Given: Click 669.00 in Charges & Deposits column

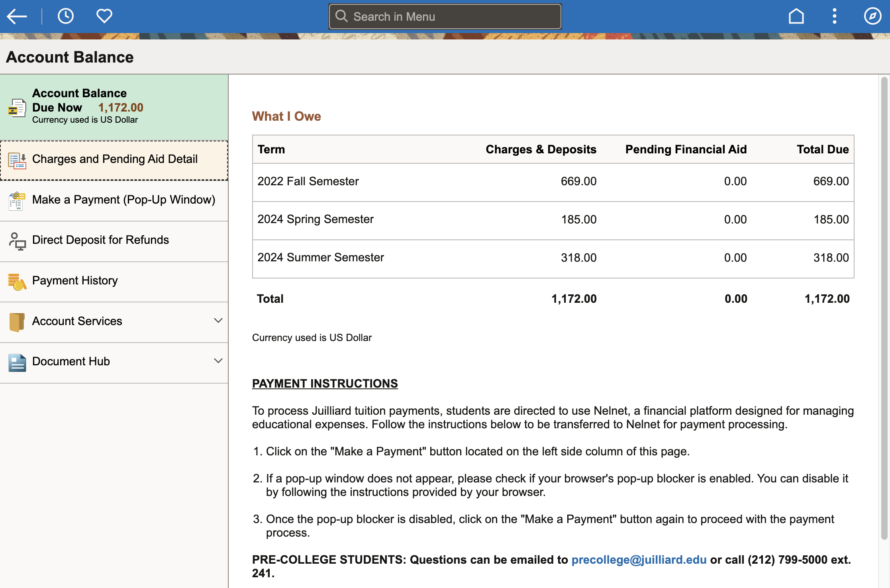Looking at the screenshot, I should [578, 181].
